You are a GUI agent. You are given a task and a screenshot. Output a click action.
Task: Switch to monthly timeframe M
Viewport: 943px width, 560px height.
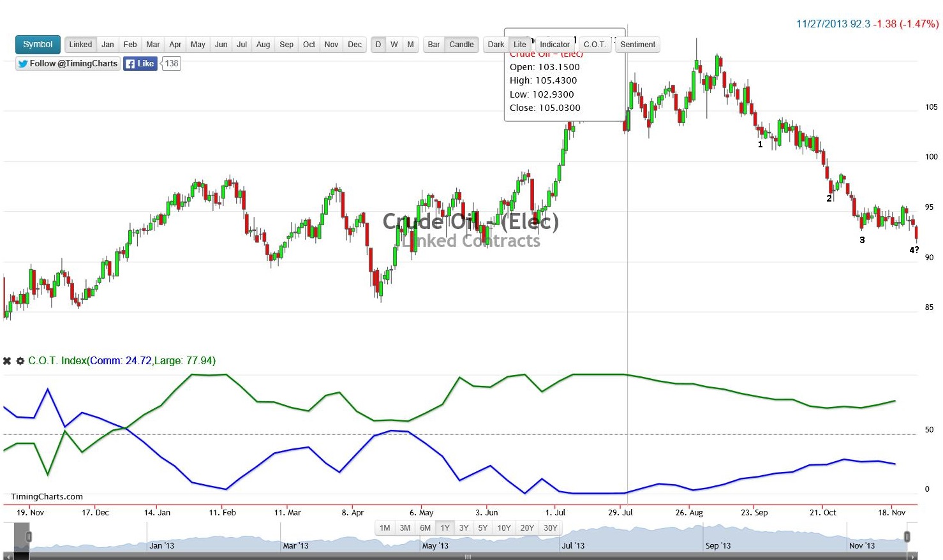(410, 45)
